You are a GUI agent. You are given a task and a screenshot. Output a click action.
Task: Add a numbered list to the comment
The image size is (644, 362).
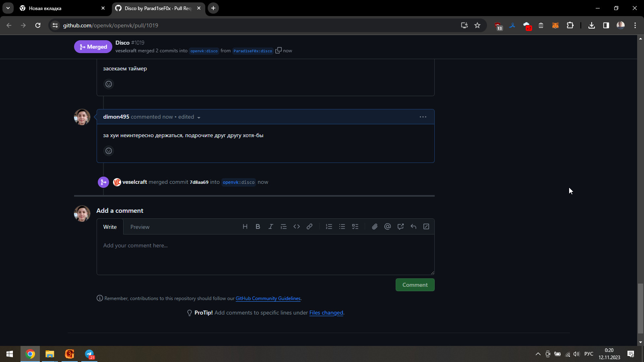[329, 227]
